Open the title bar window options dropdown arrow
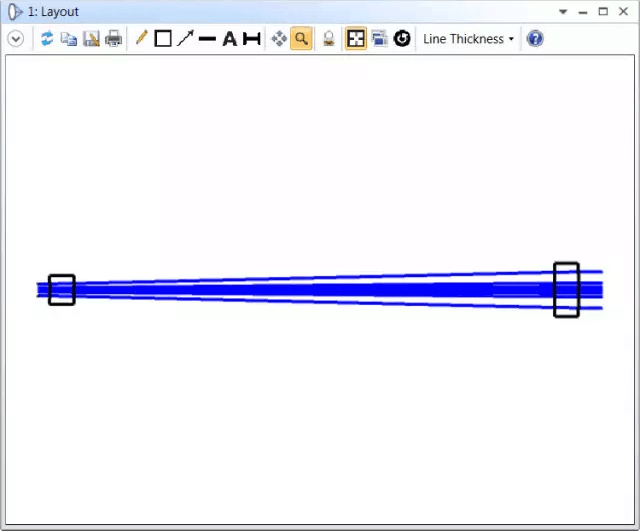 [x=564, y=12]
